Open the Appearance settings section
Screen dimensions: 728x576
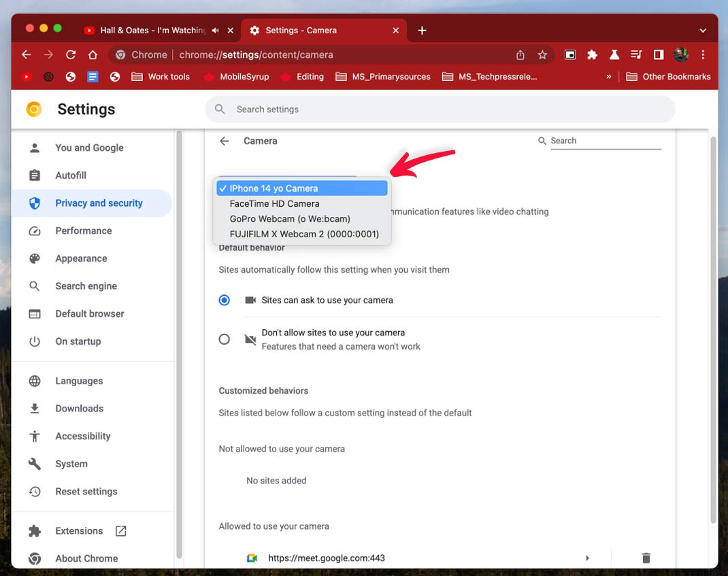(81, 258)
